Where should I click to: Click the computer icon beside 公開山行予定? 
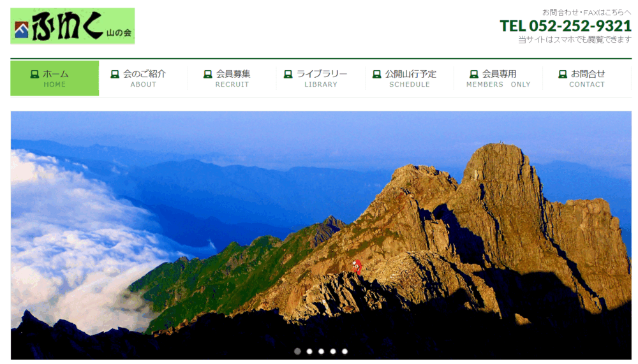[377, 74]
